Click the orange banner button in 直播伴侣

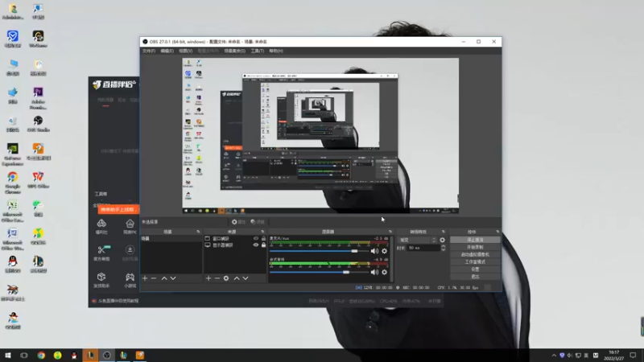point(118,210)
